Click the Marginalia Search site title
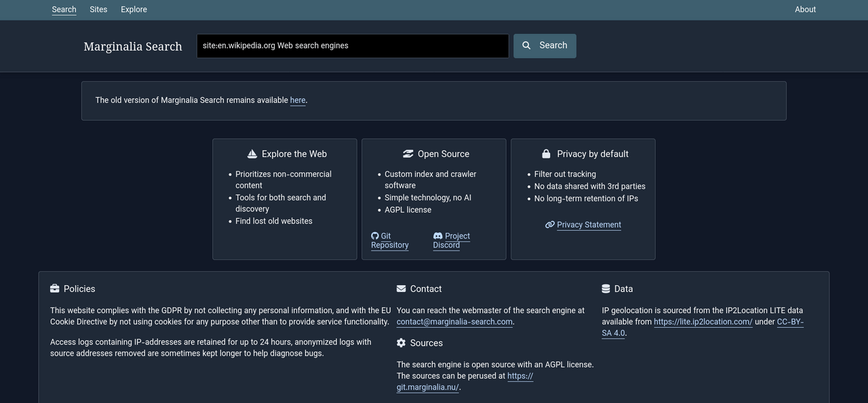 tap(133, 46)
